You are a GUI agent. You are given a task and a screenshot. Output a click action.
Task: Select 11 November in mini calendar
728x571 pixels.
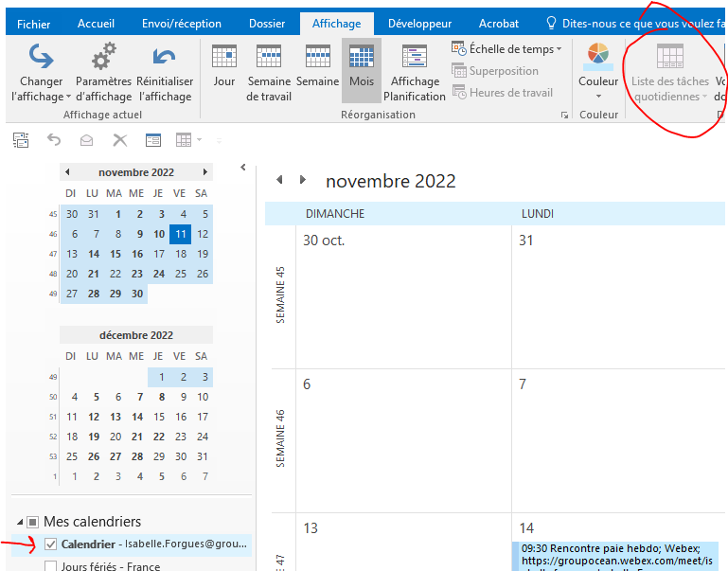(x=181, y=234)
